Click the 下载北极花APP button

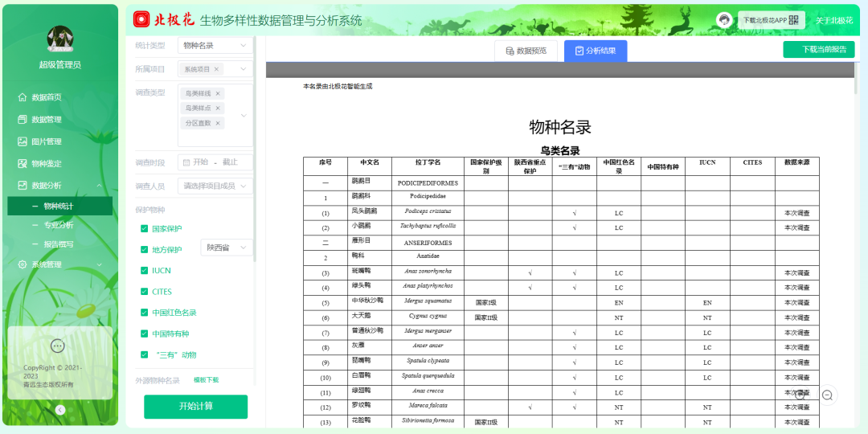[771, 20]
